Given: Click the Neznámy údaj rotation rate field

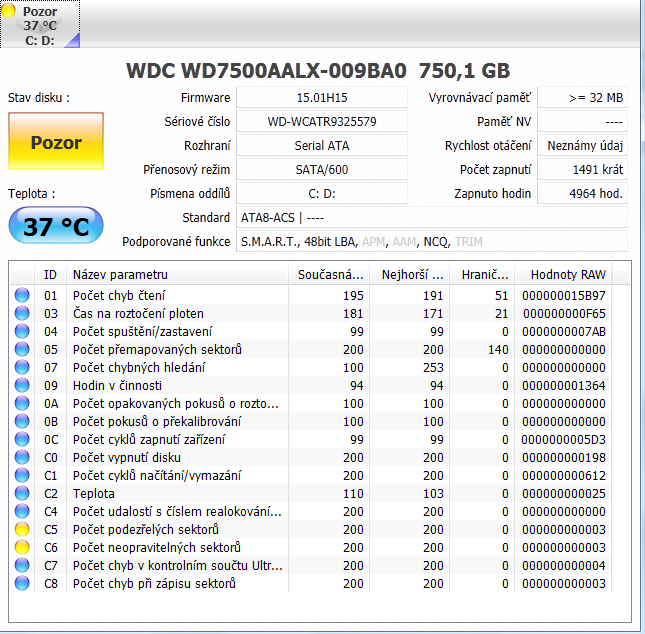Looking at the screenshot, I should point(582,145).
